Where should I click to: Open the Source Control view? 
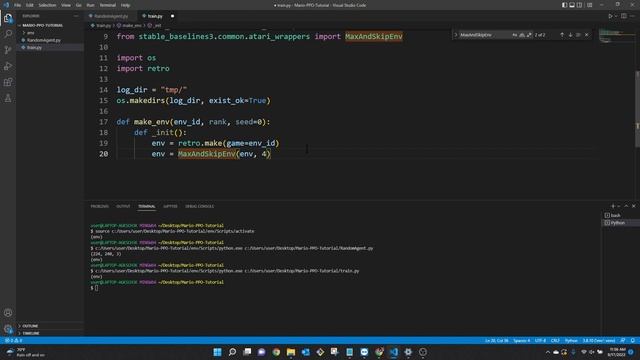8,50
